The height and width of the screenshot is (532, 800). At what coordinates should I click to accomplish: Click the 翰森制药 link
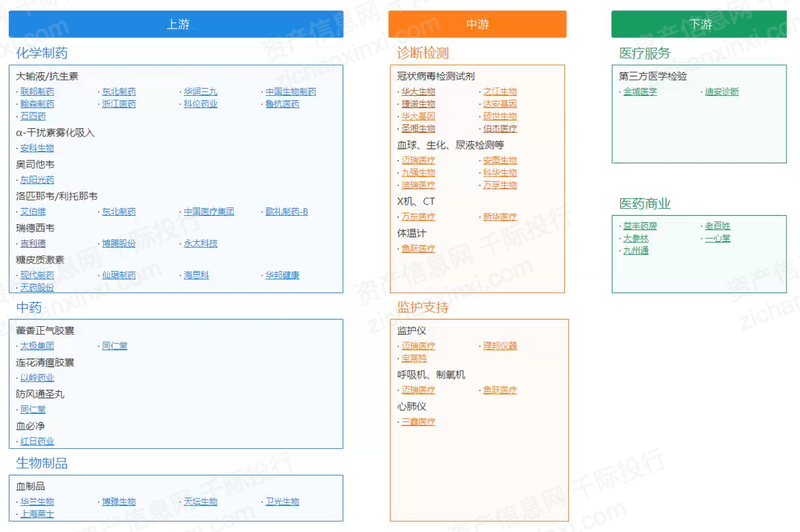coord(37,104)
